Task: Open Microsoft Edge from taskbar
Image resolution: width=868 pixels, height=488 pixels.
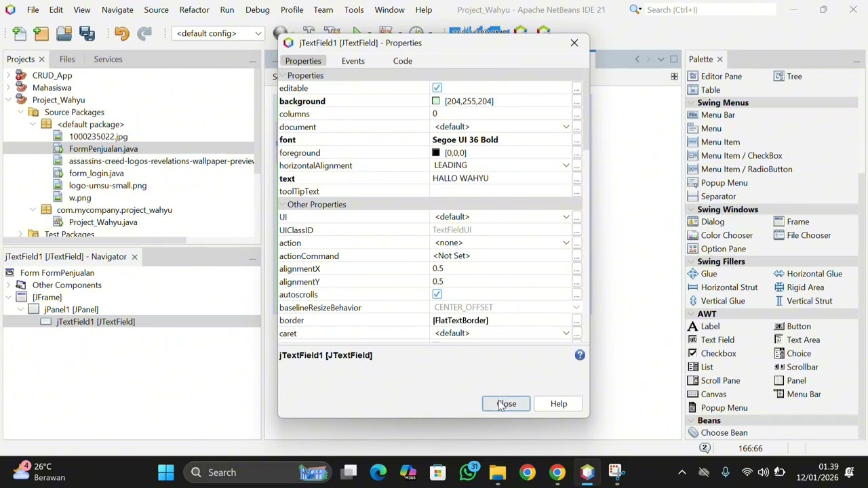Action: 378,472
